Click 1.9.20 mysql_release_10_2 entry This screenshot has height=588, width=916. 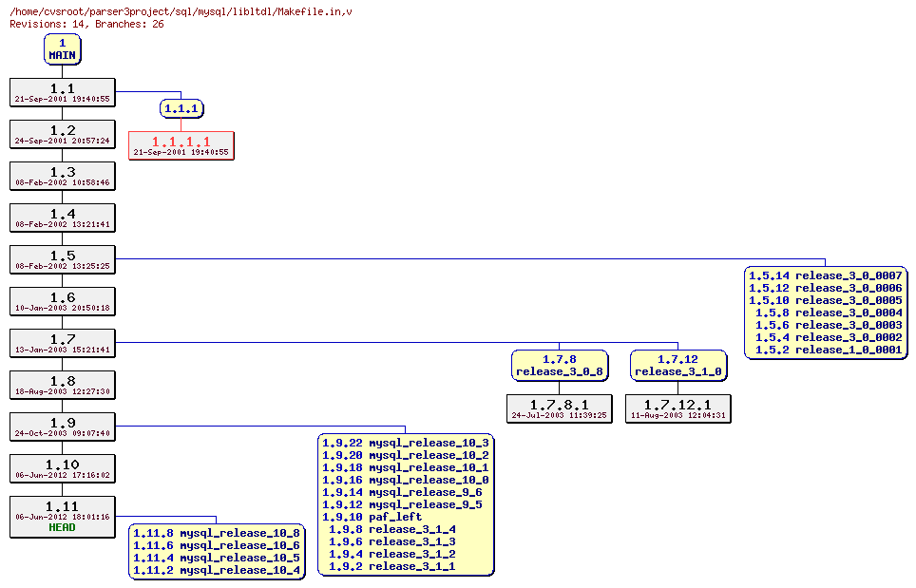pos(406,455)
